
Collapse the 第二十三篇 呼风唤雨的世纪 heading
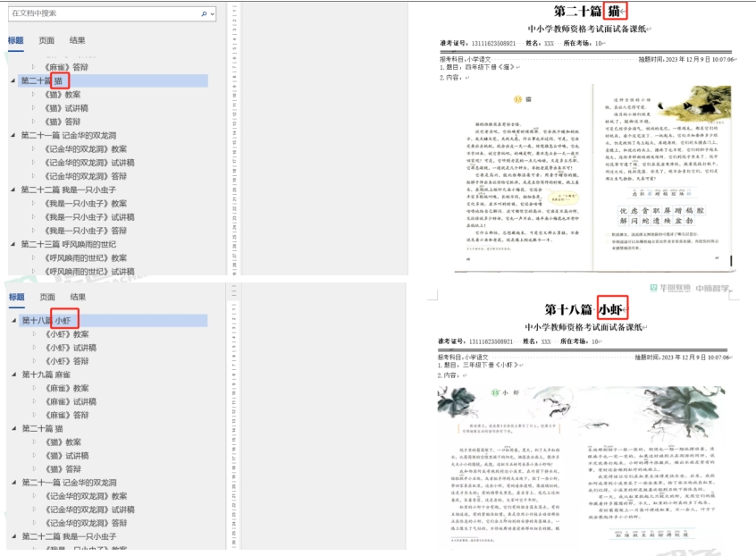tap(13, 244)
